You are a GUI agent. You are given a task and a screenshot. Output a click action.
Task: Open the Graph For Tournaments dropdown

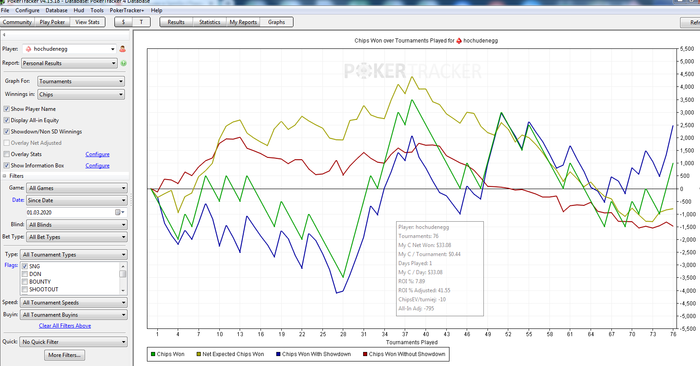pos(81,82)
